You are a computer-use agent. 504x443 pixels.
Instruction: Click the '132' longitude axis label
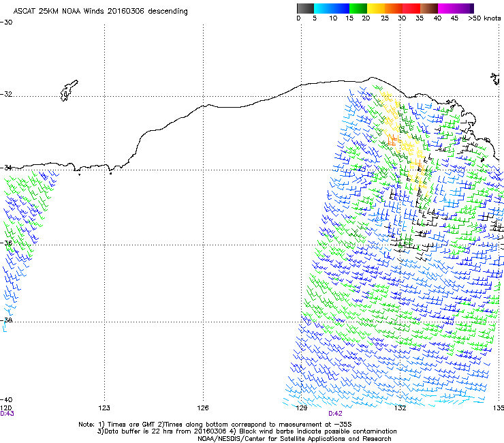[x=400, y=408]
